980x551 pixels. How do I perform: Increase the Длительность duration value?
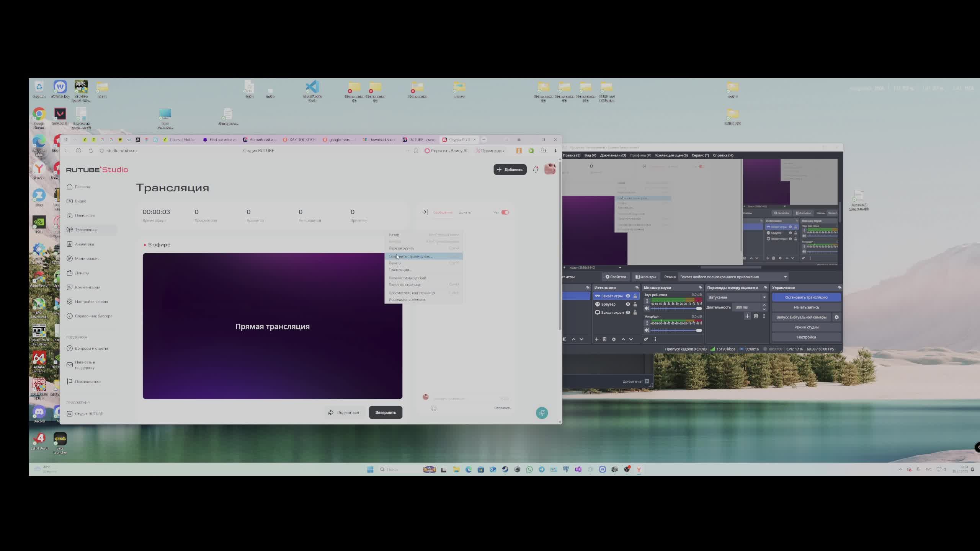coord(764,305)
